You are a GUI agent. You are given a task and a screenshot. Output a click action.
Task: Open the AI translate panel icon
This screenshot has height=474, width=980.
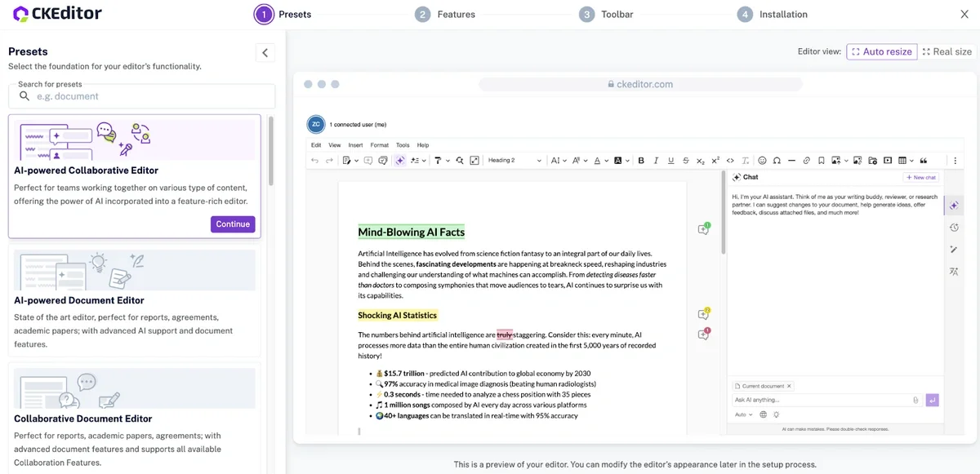point(954,272)
